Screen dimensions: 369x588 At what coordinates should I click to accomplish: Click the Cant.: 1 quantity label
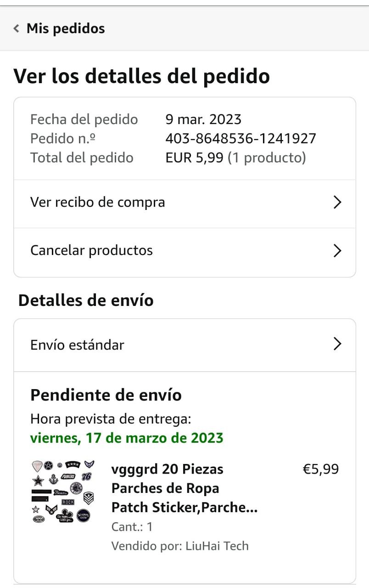pyautogui.click(x=132, y=526)
